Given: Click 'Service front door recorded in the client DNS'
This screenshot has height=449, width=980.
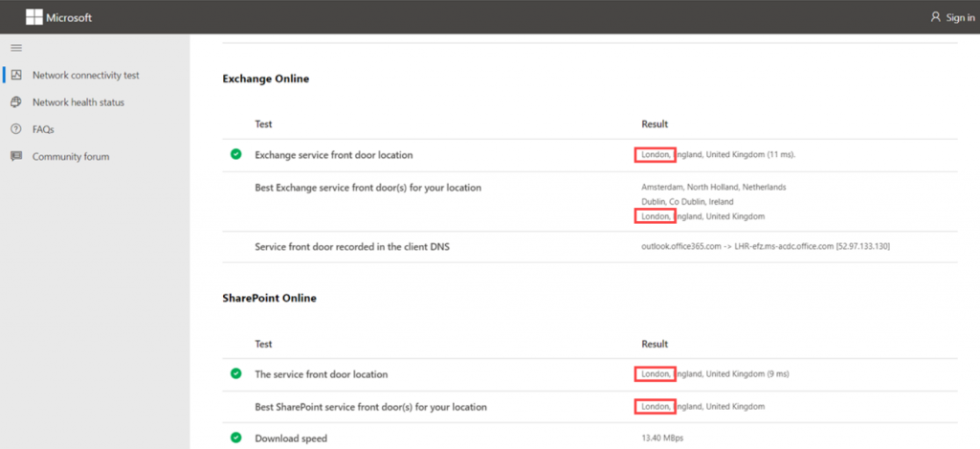Looking at the screenshot, I should point(352,246).
